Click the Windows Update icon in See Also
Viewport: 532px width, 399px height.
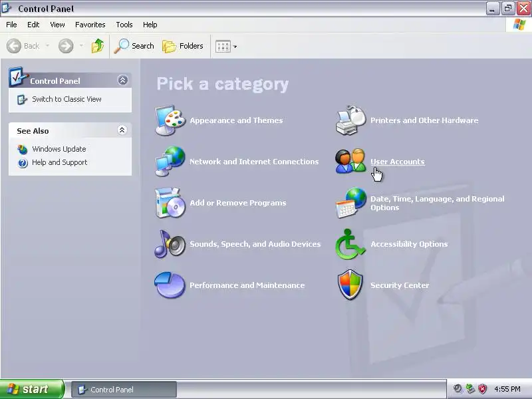(23, 149)
